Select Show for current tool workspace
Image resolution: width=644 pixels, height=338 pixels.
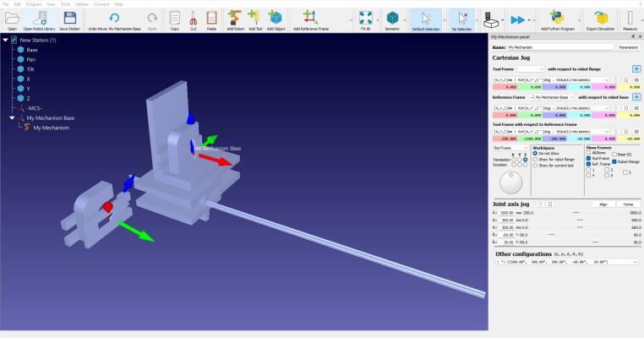pos(535,166)
